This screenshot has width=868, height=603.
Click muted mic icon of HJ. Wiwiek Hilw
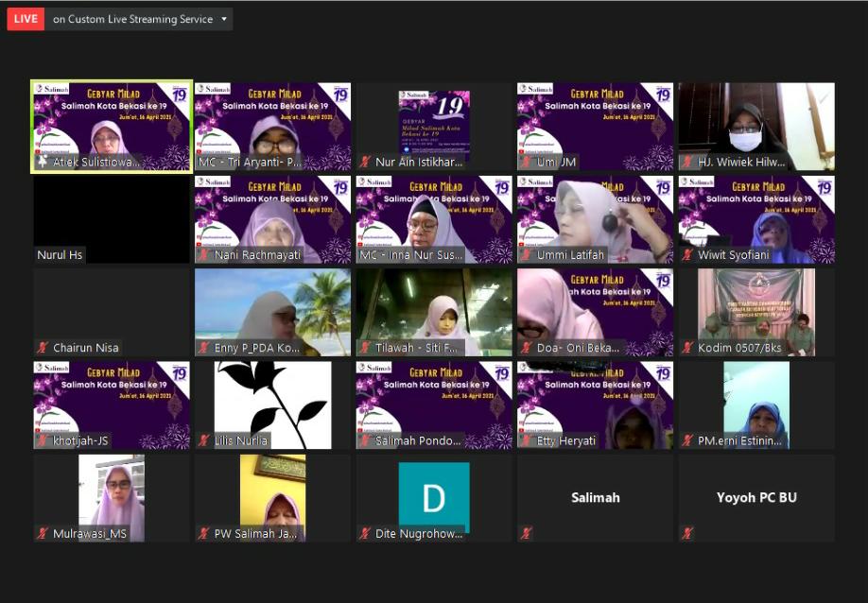point(687,162)
